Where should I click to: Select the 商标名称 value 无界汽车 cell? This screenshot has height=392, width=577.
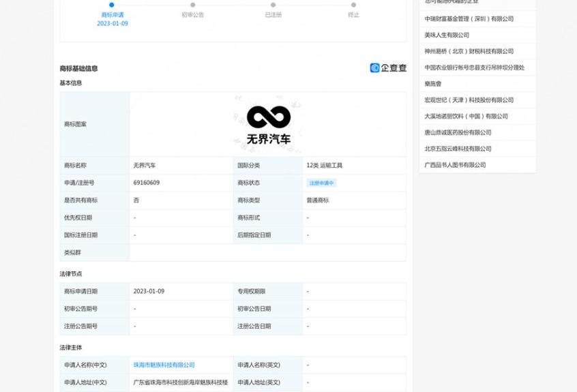pyautogui.click(x=181, y=166)
